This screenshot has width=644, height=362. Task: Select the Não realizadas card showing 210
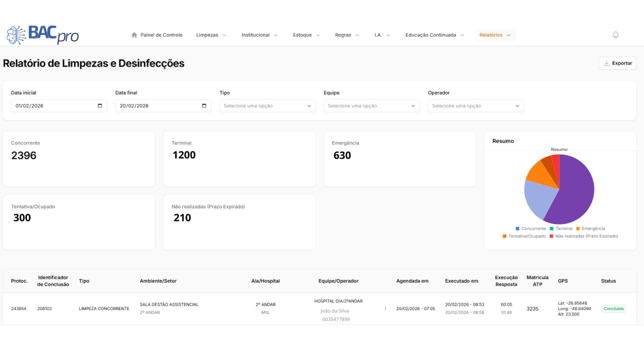[239, 222]
